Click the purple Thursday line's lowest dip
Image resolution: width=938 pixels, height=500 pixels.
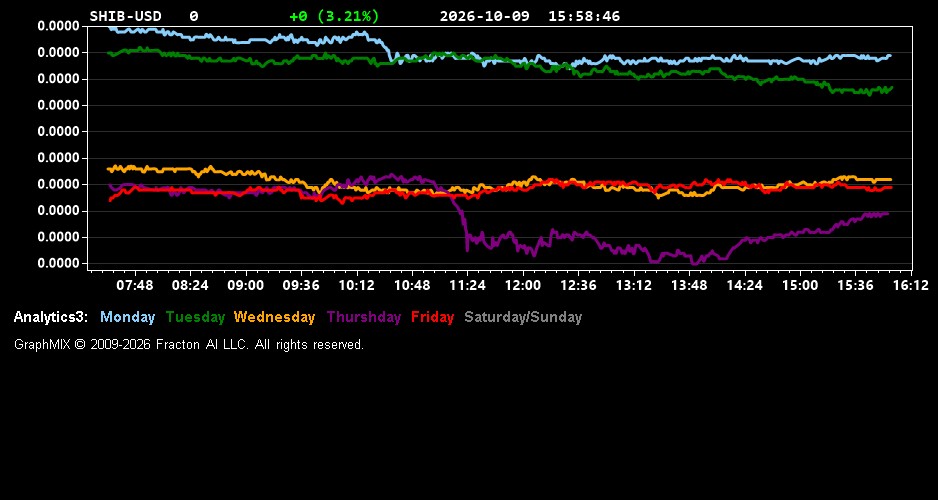coord(694,263)
